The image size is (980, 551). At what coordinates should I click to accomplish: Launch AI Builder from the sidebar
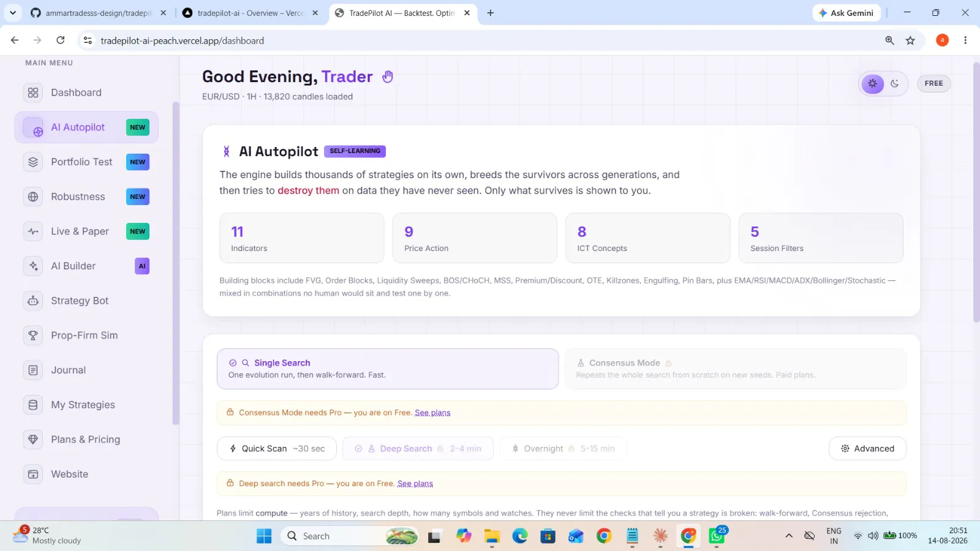click(x=86, y=266)
